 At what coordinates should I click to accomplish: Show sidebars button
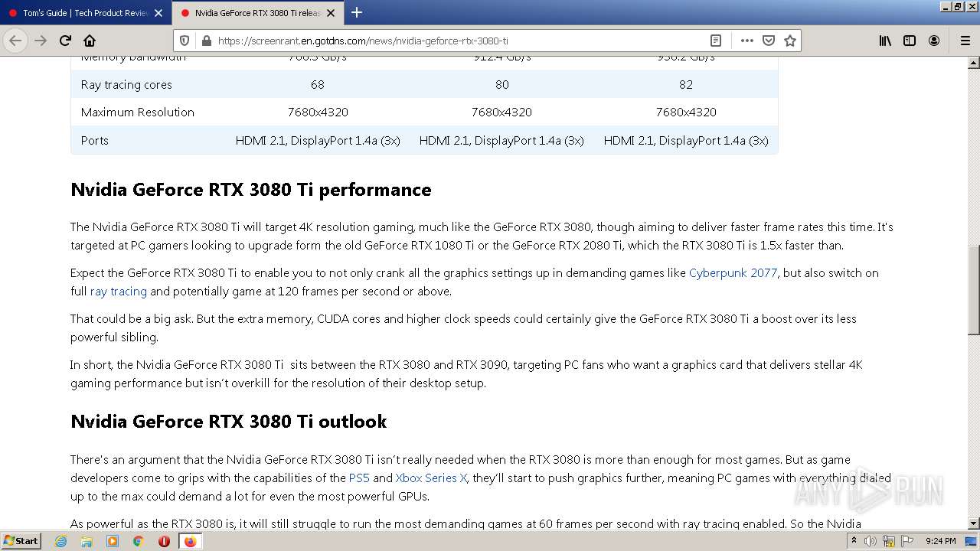click(x=910, y=41)
